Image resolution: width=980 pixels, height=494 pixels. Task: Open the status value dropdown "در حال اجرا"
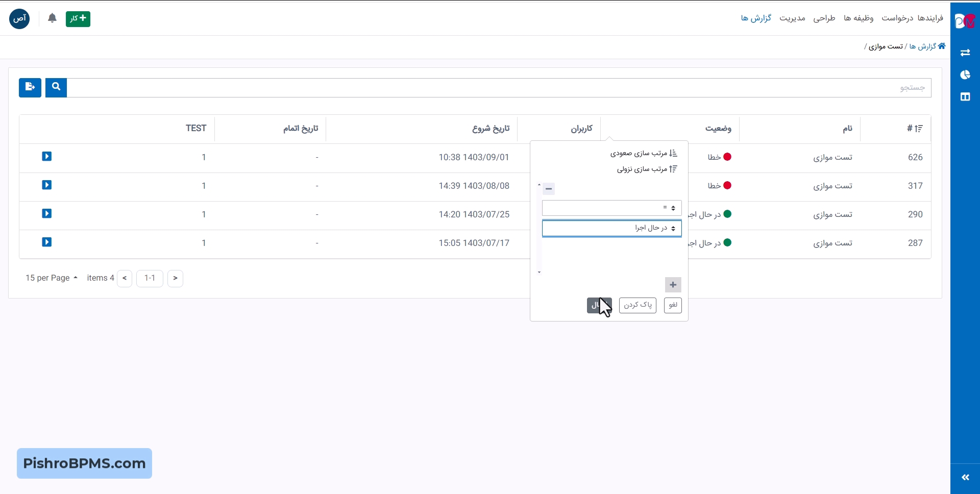click(611, 228)
